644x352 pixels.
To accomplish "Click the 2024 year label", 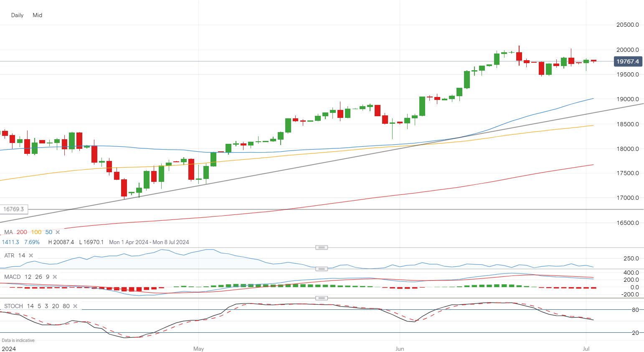I will pos(9,349).
